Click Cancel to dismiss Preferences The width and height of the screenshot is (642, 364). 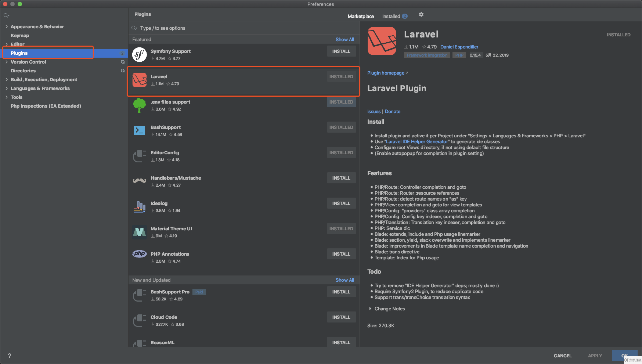(x=562, y=356)
